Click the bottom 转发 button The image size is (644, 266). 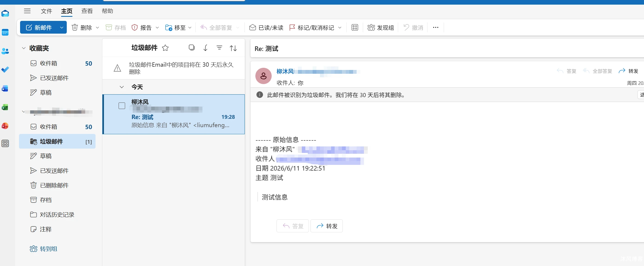tap(326, 226)
